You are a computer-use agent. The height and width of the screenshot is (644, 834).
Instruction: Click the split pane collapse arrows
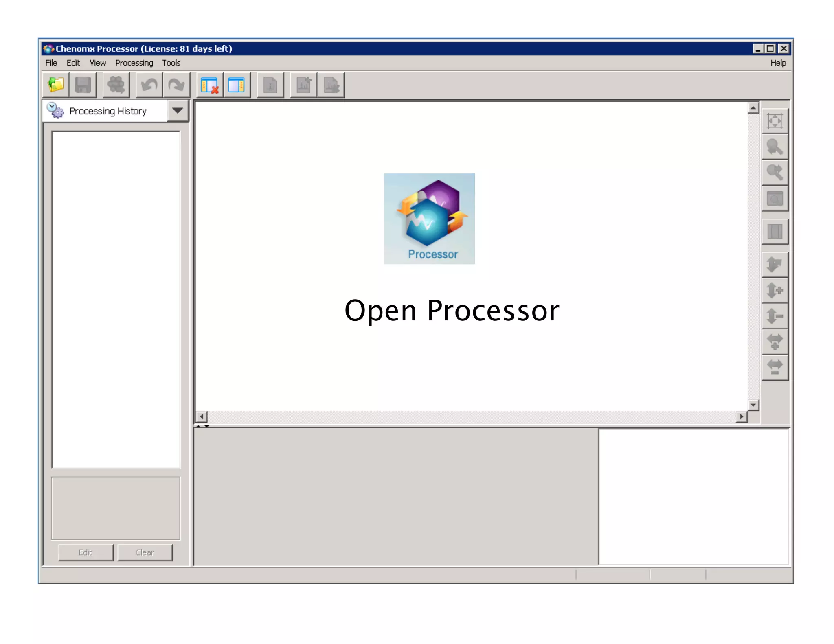pos(202,426)
